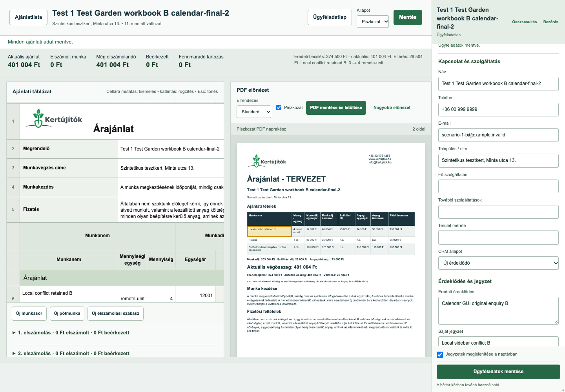The width and height of the screenshot is (565, 392).
Task: Toggle the Piszkozat checkbox in PDF előnézet
Action: (279, 107)
